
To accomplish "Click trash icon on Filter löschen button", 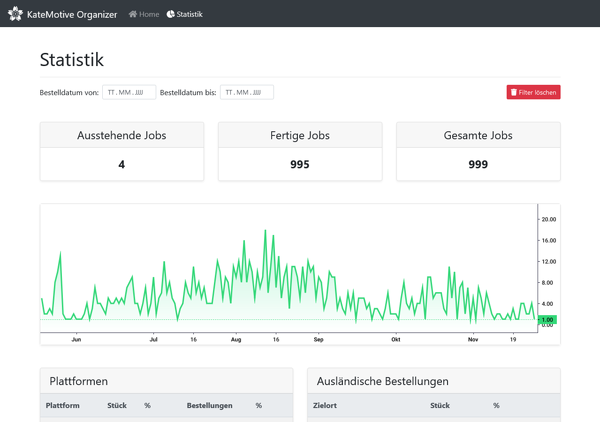I will (x=514, y=92).
